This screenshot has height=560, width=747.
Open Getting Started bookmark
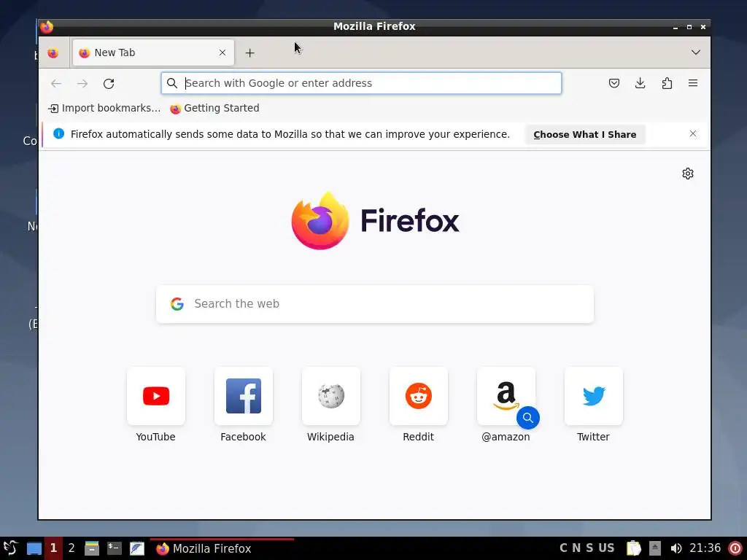click(x=215, y=108)
